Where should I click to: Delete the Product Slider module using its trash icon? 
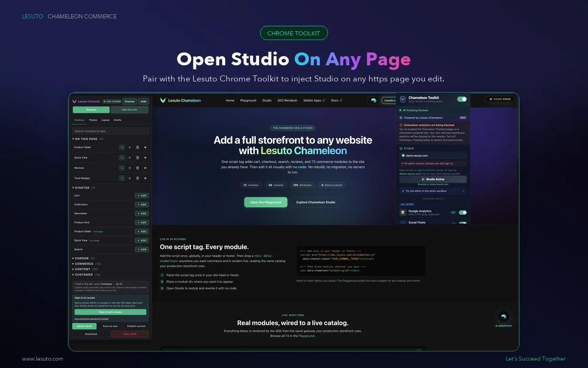pos(137,147)
